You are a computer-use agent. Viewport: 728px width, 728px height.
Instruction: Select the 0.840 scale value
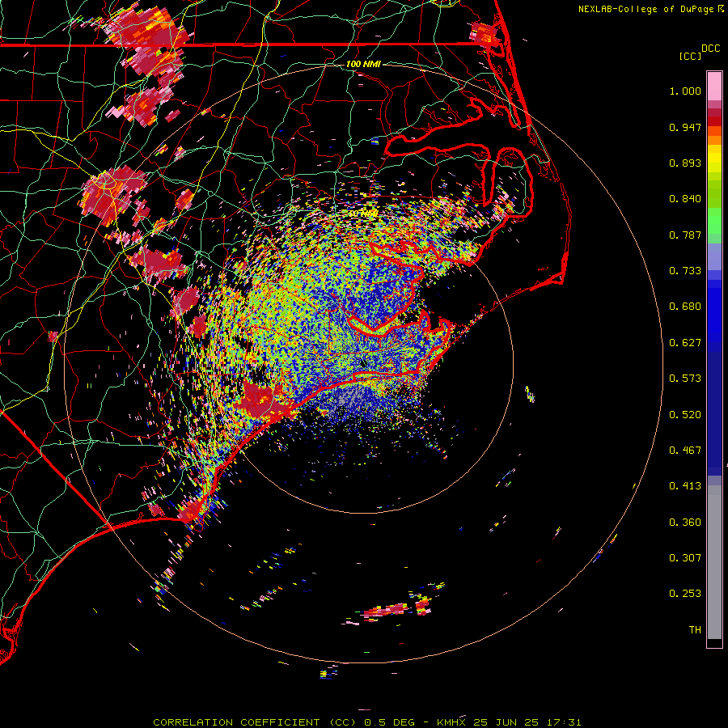[x=685, y=199]
